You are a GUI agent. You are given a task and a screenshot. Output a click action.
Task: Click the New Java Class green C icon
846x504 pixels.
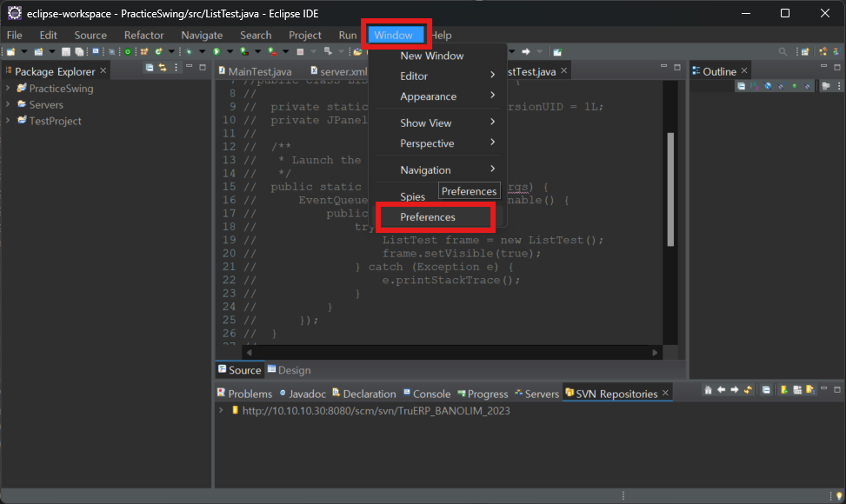coord(158,52)
